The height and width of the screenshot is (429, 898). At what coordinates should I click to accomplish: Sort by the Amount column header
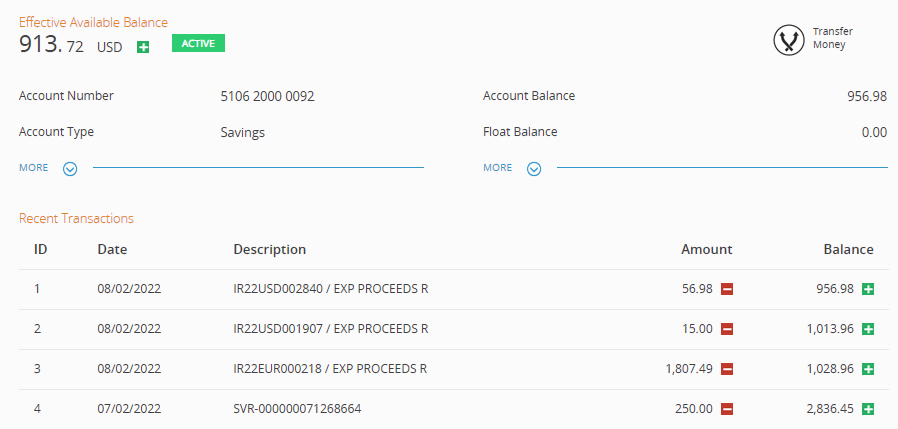pos(706,249)
